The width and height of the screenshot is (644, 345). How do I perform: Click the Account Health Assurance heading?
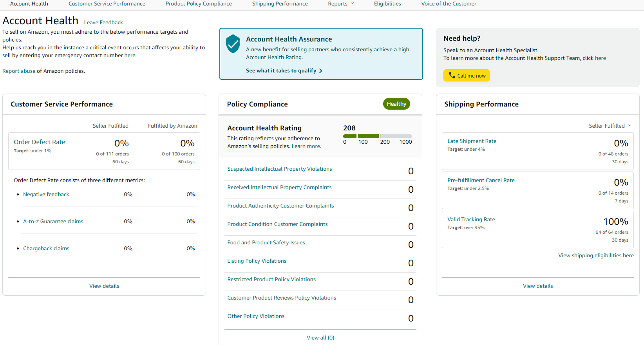coord(289,39)
